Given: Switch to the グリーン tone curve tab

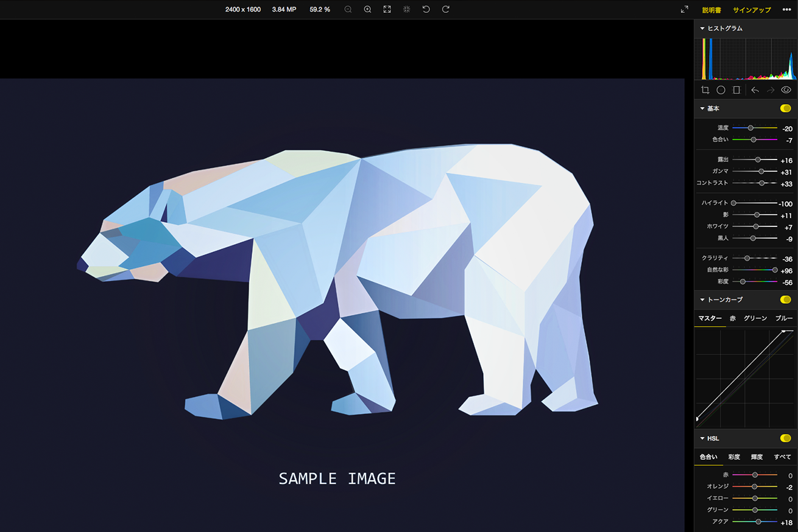Looking at the screenshot, I should pyautogui.click(x=755, y=318).
